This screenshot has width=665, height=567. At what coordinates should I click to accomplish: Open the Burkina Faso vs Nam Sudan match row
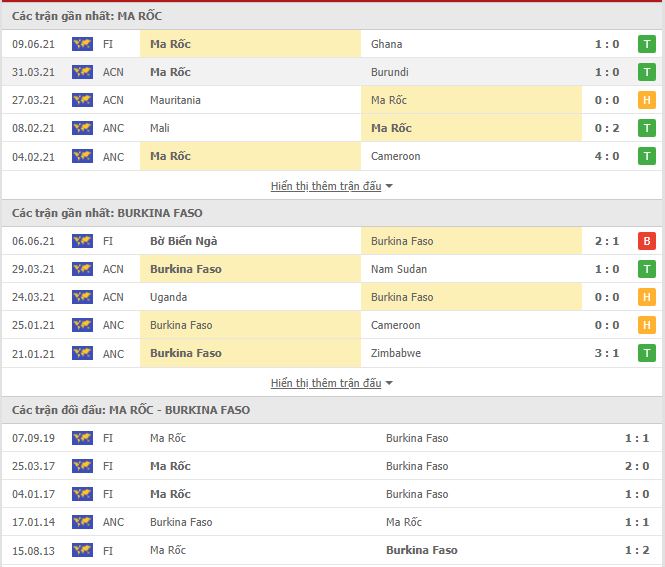click(x=332, y=269)
